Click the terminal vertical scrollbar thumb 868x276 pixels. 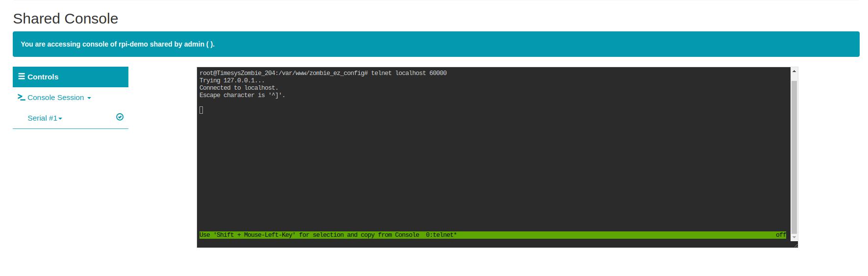click(794, 157)
